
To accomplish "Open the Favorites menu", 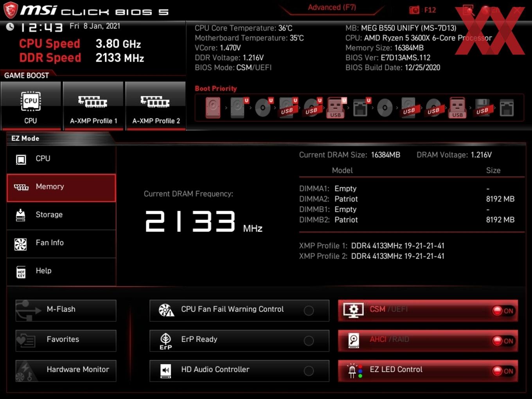I will 66,341.
